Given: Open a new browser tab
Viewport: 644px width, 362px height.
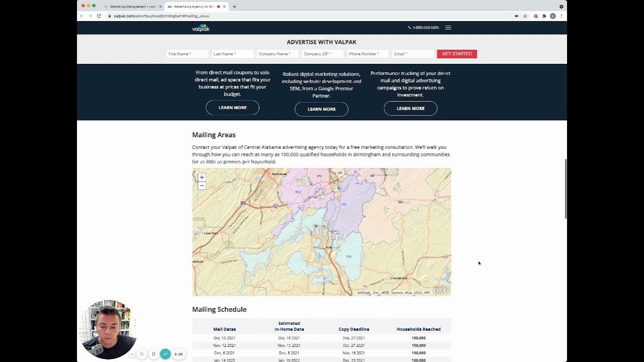Looking at the screenshot, I should [234, 7].
